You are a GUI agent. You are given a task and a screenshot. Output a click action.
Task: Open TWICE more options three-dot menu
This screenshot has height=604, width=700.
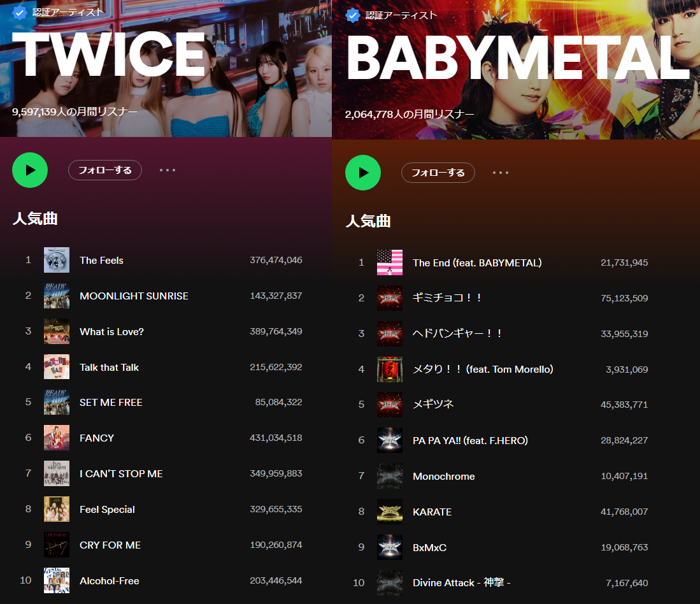[168, 170]
